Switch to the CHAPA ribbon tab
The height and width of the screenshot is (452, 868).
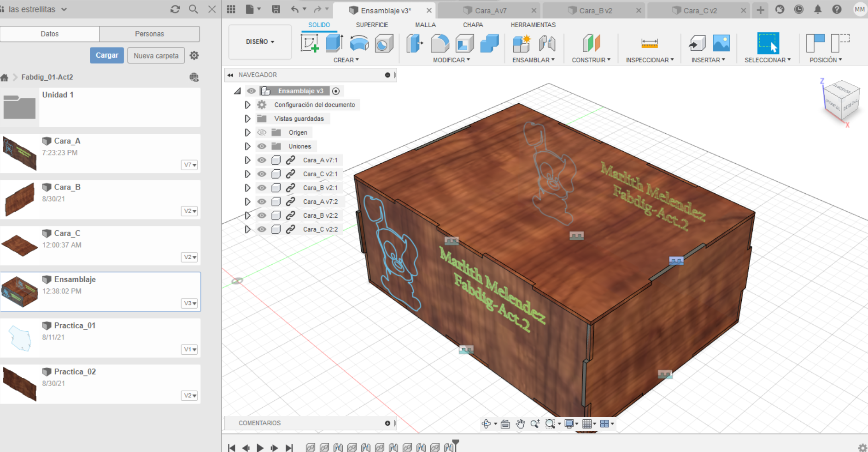[473, 25]
